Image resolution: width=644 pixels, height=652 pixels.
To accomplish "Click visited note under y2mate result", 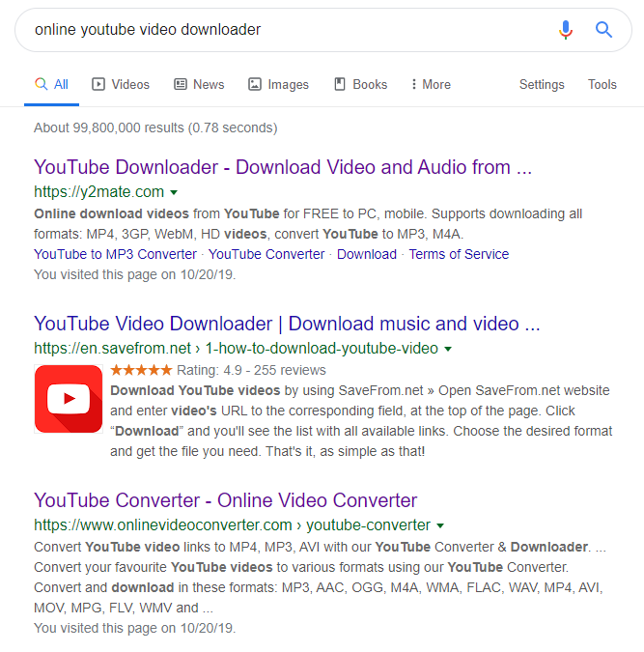I will 135,274.
